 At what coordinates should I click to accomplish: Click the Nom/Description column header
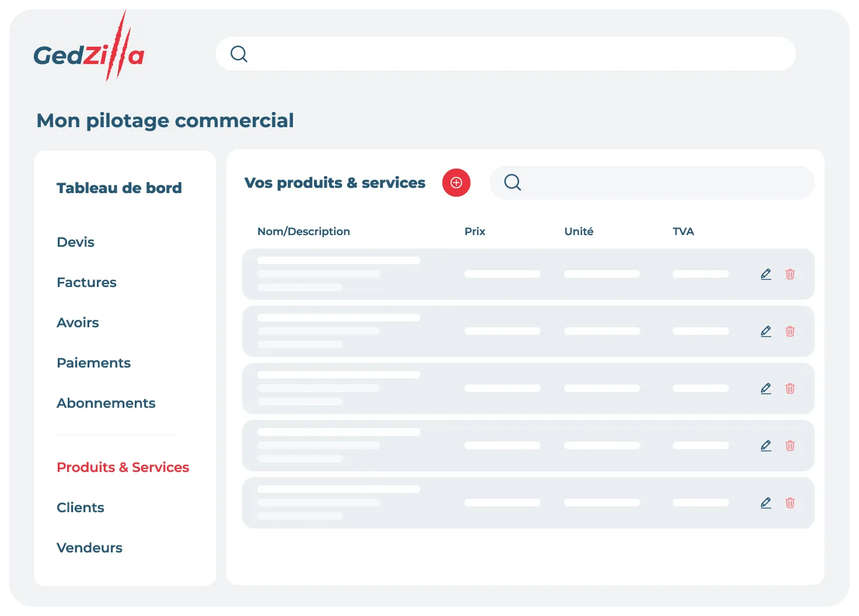point(303,232)
